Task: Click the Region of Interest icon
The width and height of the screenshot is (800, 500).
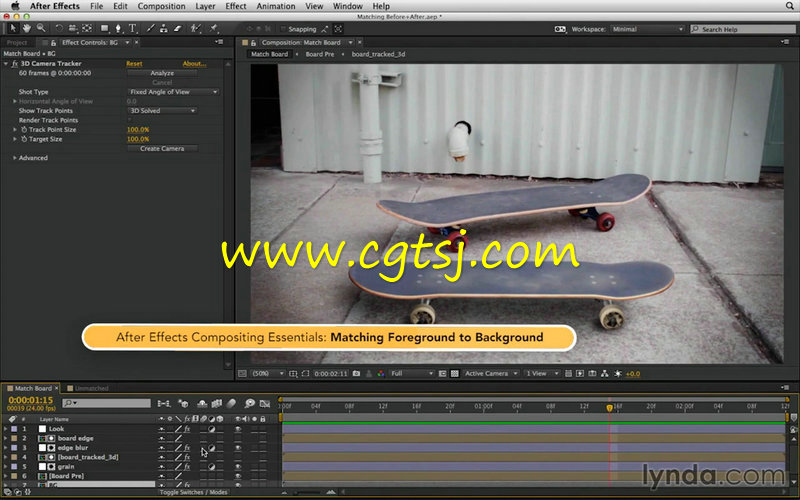Action: (x=305, y=373)
